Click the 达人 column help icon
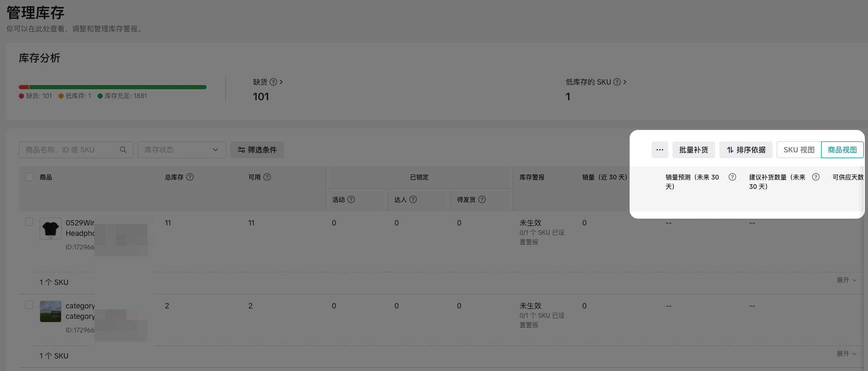868x371 pixels. tap(413, 199)
